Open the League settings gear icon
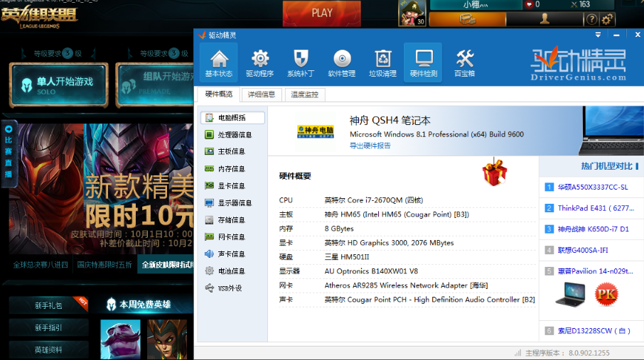The height and width of the screenshot is (360, 644). (607, 19)
